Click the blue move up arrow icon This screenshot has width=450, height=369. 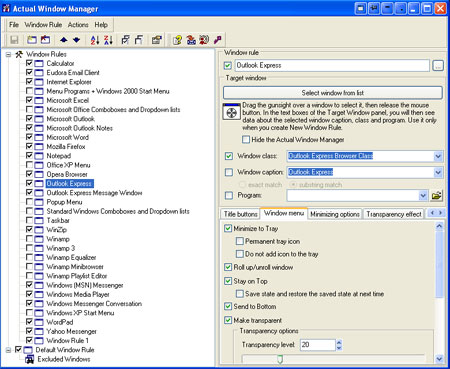click(x=64, y=40)
